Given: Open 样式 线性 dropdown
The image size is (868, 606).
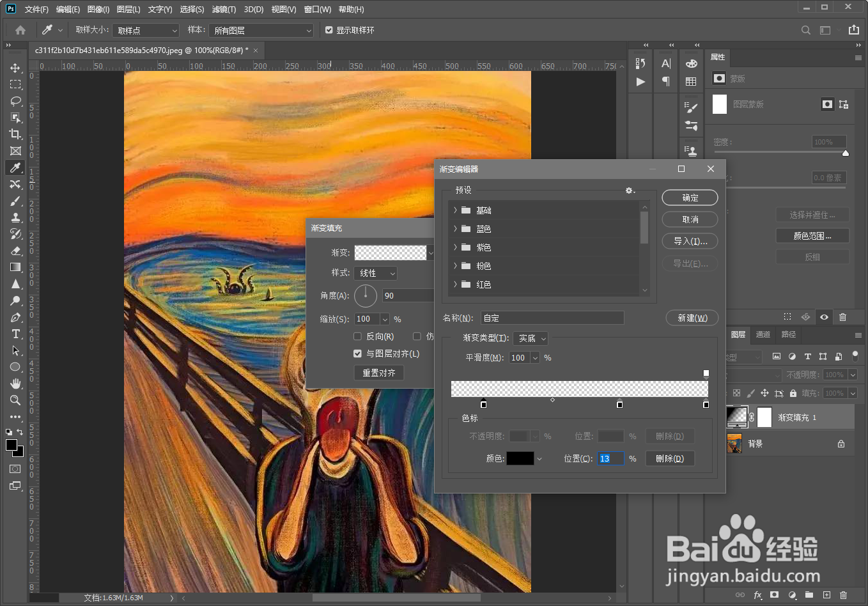Looking at the screenshot, I should (x=376, y=273).
